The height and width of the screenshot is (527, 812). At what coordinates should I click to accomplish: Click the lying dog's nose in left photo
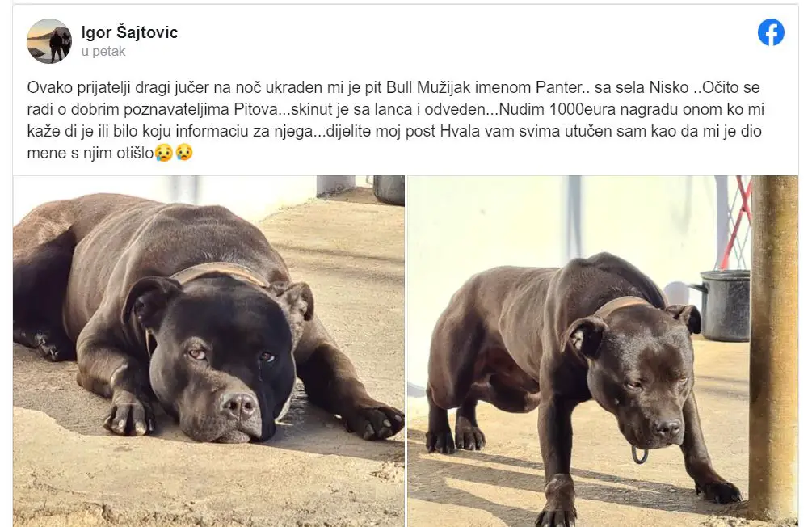238,405
